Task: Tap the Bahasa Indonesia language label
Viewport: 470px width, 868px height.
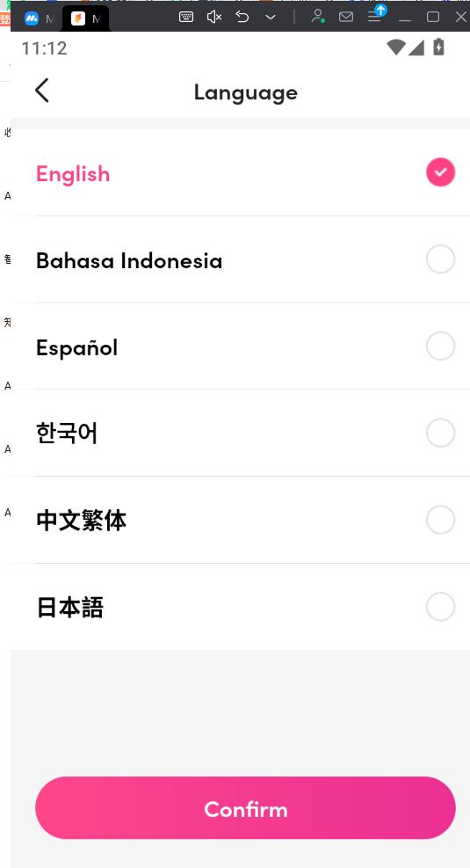Action: tap(129, 260)
